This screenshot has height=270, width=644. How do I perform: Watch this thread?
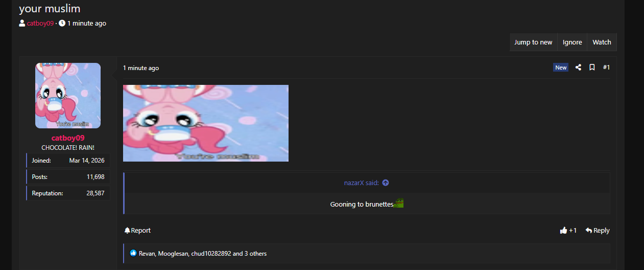point(602,42)
